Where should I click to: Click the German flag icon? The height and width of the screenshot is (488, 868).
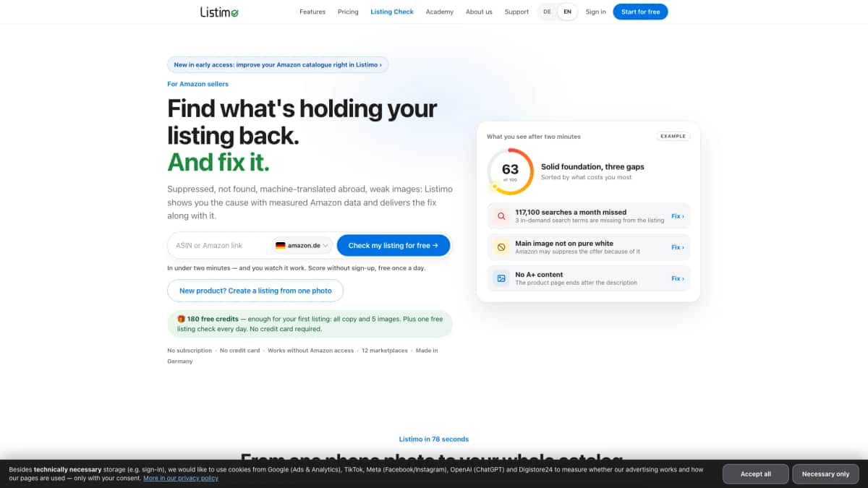(x=281, y=246)
